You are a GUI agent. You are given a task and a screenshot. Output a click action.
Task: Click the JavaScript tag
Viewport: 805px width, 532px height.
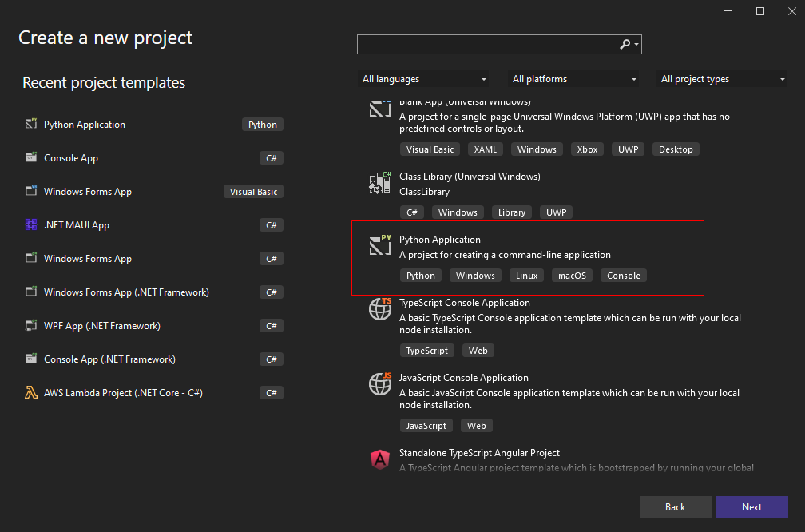coord(426,426)
